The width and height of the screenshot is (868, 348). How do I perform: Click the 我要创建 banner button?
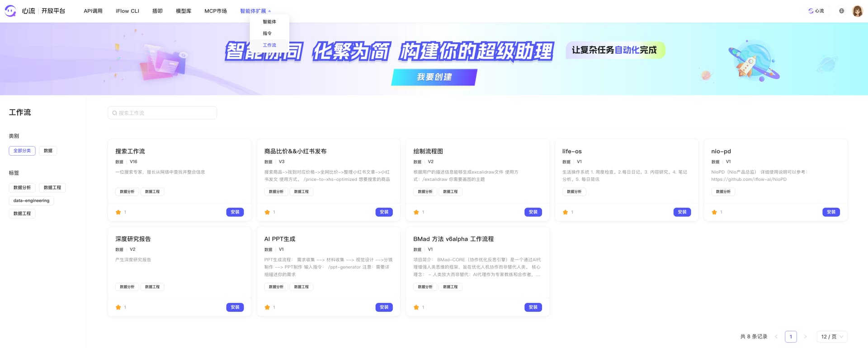(x=434, y=77)
